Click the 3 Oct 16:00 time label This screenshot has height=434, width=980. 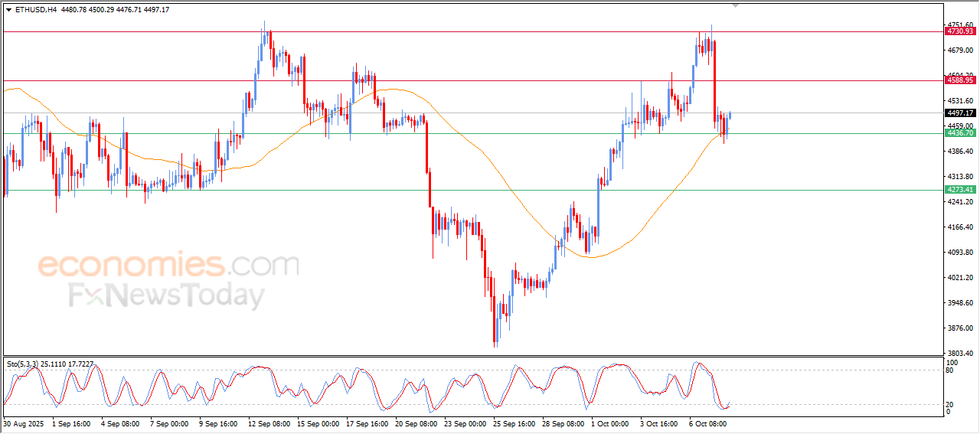coord(659,423)
